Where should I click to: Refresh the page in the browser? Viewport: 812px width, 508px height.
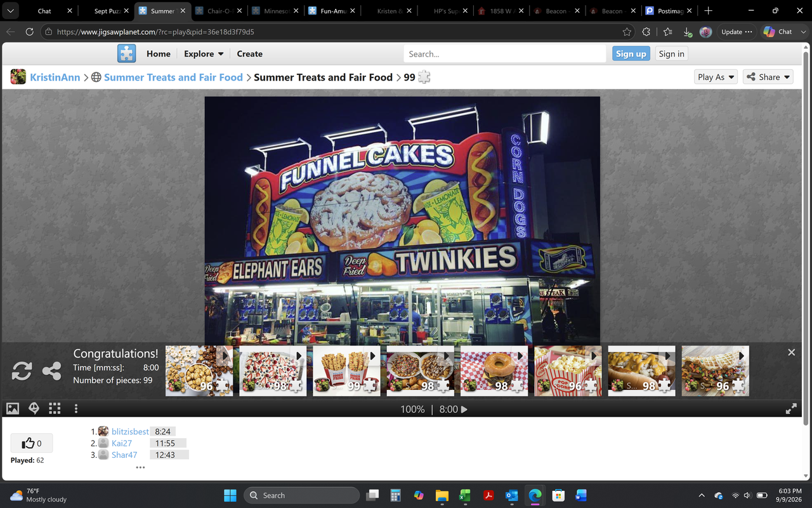[30, 32]
